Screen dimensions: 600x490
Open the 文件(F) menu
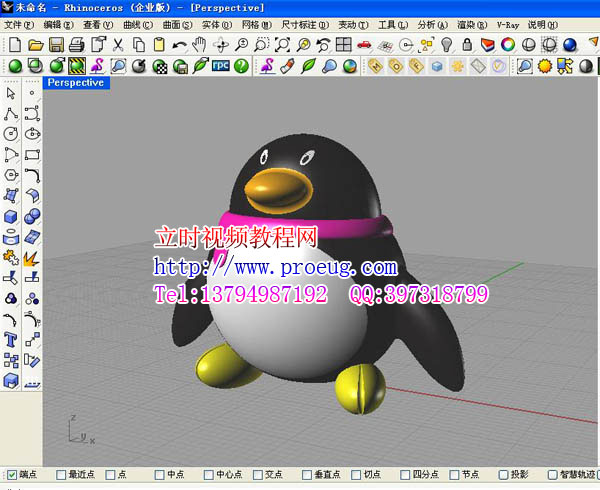click(19, 25)
